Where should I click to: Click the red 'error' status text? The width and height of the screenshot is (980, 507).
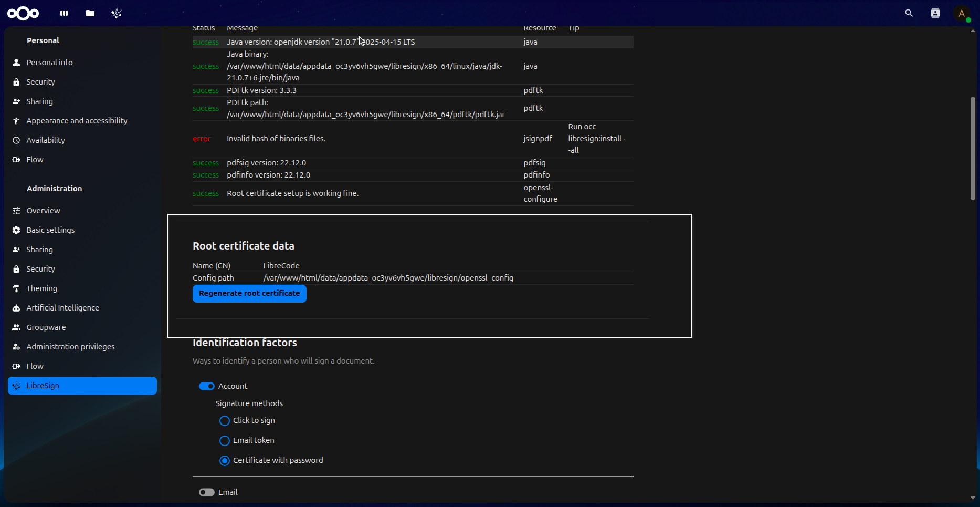point(202,139)
